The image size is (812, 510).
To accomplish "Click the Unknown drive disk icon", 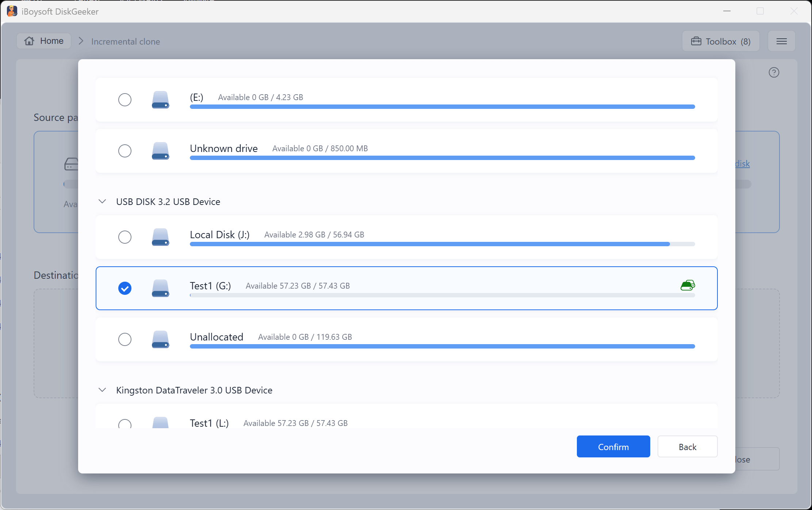I will [x=160, y=151].
